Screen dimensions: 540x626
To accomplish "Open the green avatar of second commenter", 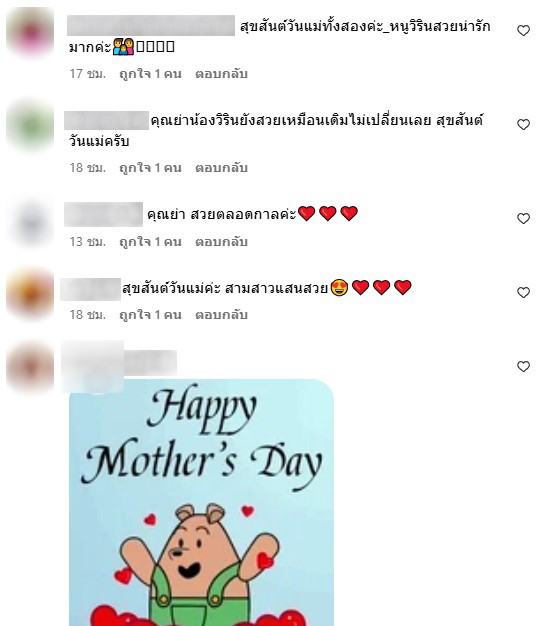I will pos(30,126).
